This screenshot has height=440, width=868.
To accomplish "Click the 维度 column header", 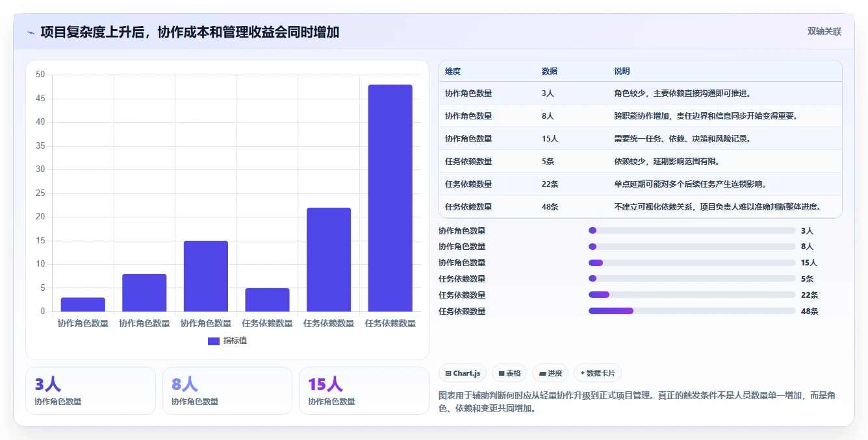I will [x=453, y=71].
